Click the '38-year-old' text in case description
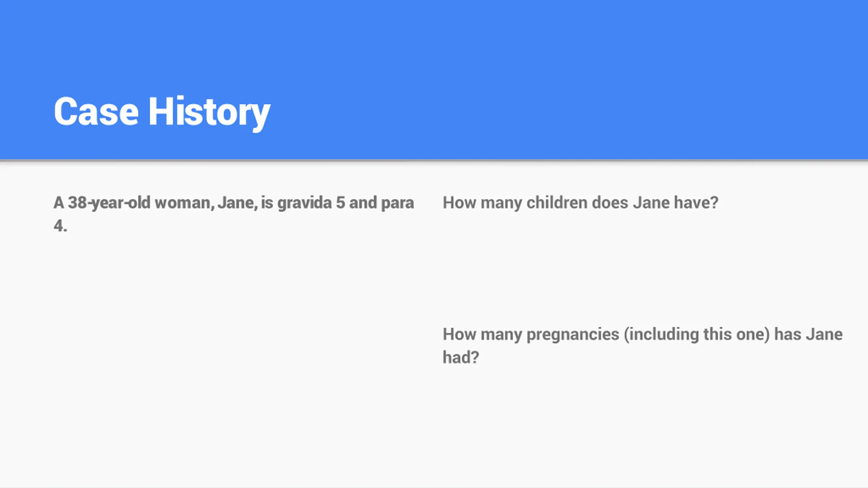 (x=109, y=203)
